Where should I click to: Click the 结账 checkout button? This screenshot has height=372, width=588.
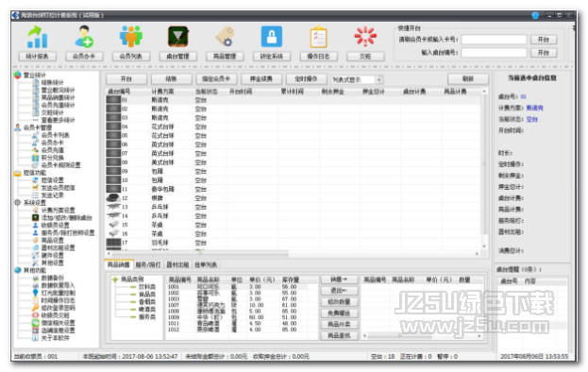[x=172, y=78]
